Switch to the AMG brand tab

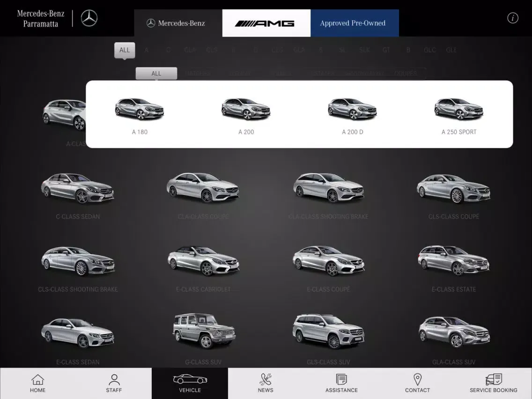click(266, 23)
